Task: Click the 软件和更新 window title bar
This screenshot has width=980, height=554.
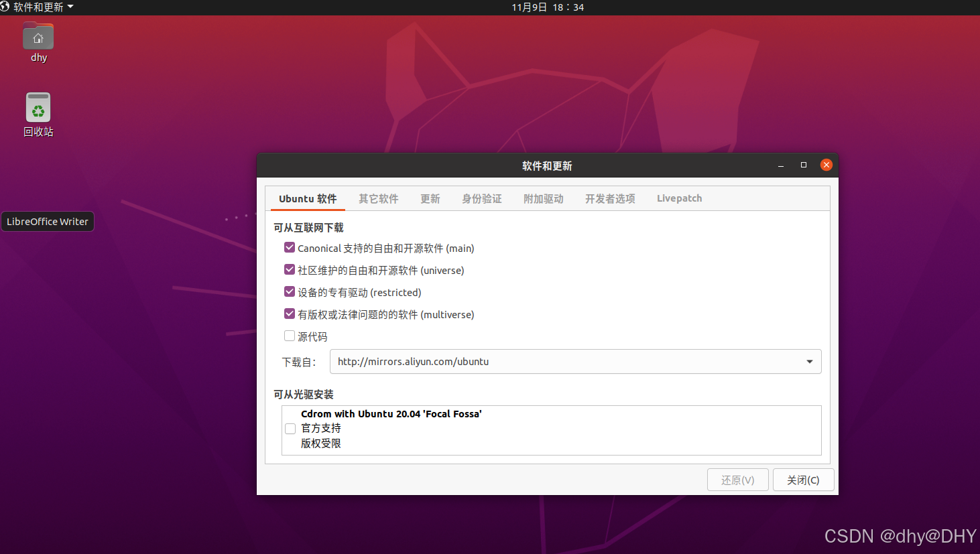Action: [547, 165]
